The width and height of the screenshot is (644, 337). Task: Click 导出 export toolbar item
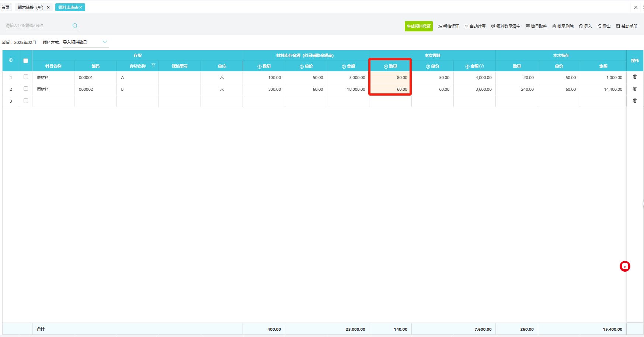[604, 26]
